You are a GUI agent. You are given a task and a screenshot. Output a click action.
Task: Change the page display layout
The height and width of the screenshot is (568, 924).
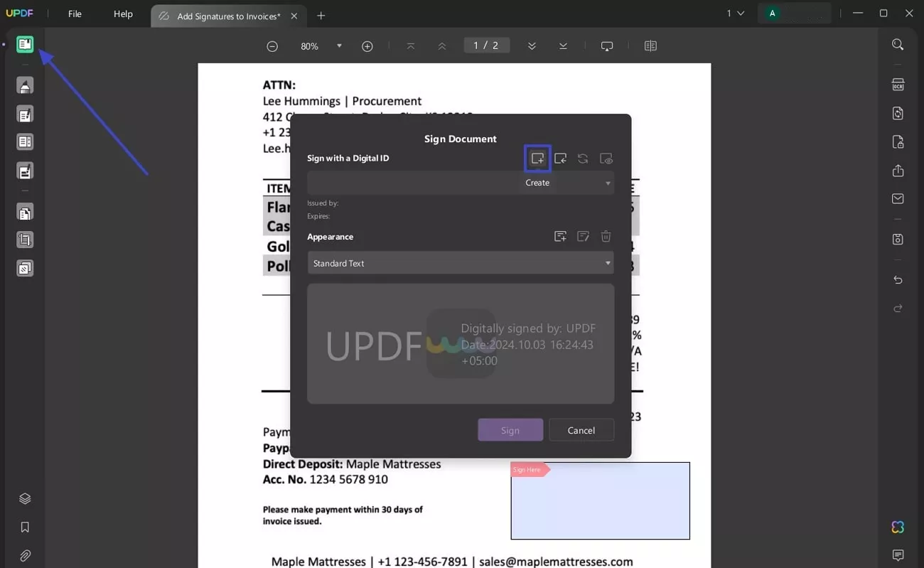(x=650, y=46)
